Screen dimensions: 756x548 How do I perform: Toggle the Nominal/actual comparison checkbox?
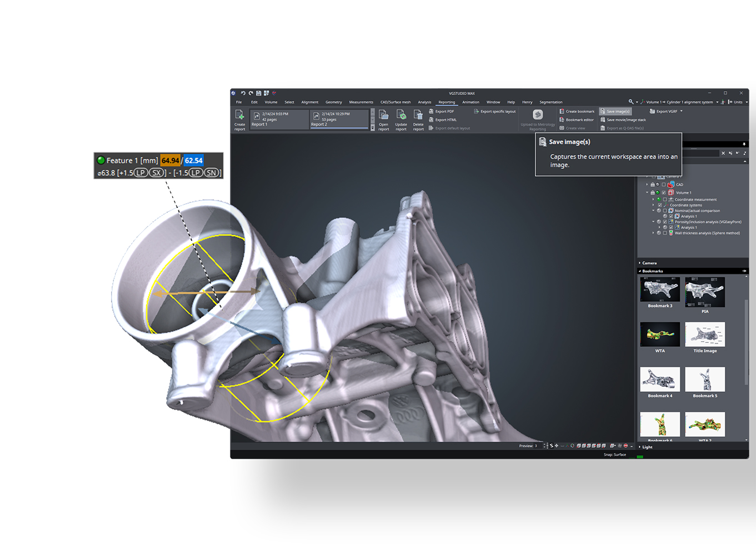click(x=665, y=211)
